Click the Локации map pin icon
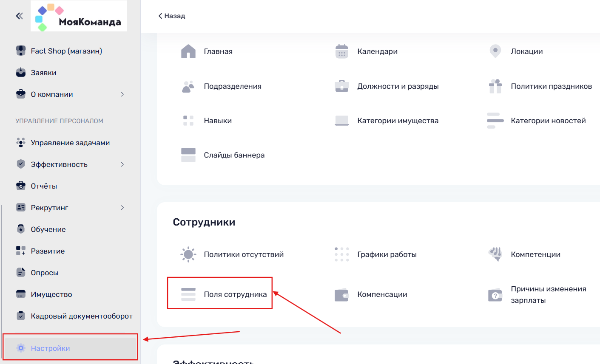Image resolution: width=600 pixels, height=364 pixels. [495, 51]
